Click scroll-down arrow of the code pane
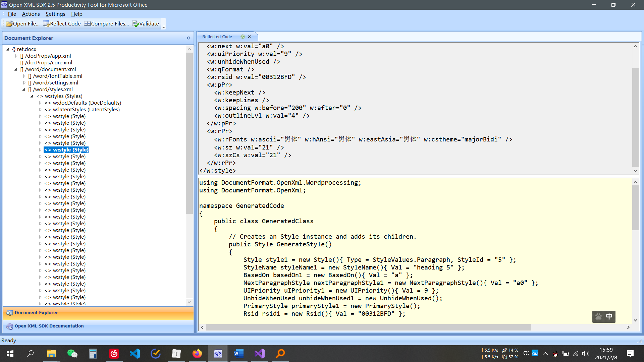 pyautogui.click(x=635, y=320)
